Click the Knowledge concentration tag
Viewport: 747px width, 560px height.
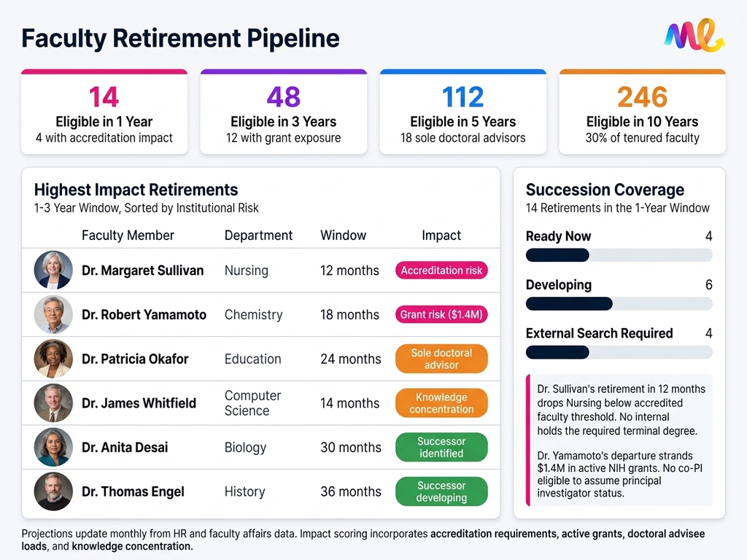(441, 403)
